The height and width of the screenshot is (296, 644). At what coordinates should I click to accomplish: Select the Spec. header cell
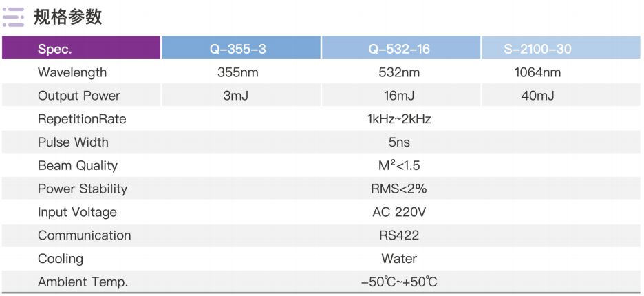81,47
